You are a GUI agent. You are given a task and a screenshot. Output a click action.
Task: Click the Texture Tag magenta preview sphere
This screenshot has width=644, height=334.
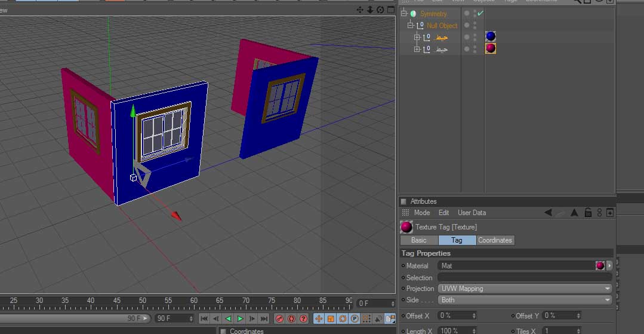click(406, 227)
